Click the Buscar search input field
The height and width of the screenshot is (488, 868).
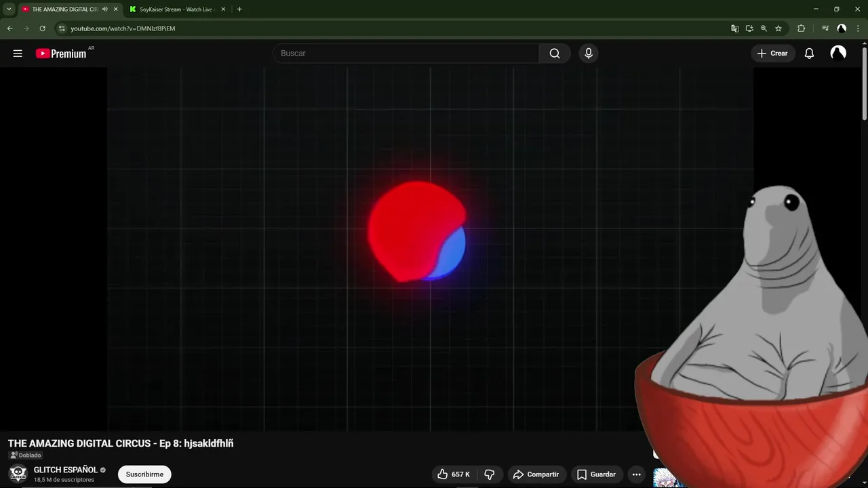tap(406, 54)
